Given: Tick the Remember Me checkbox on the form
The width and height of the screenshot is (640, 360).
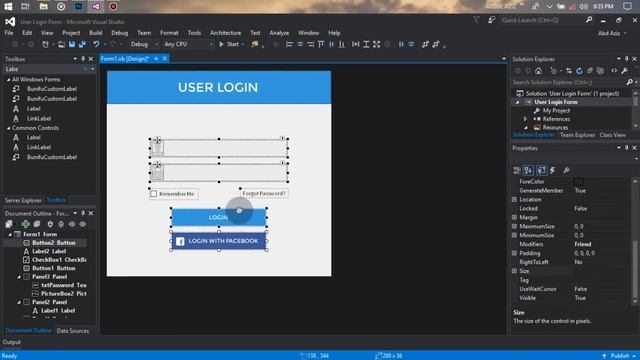Looking at the screenshot, I should (x=153, y=194).
